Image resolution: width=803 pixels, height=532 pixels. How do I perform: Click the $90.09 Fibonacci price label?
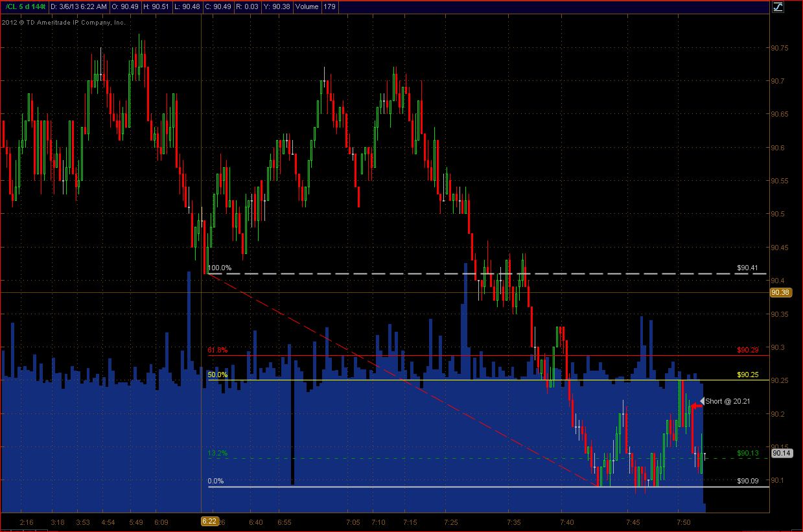tap(749, 481)
